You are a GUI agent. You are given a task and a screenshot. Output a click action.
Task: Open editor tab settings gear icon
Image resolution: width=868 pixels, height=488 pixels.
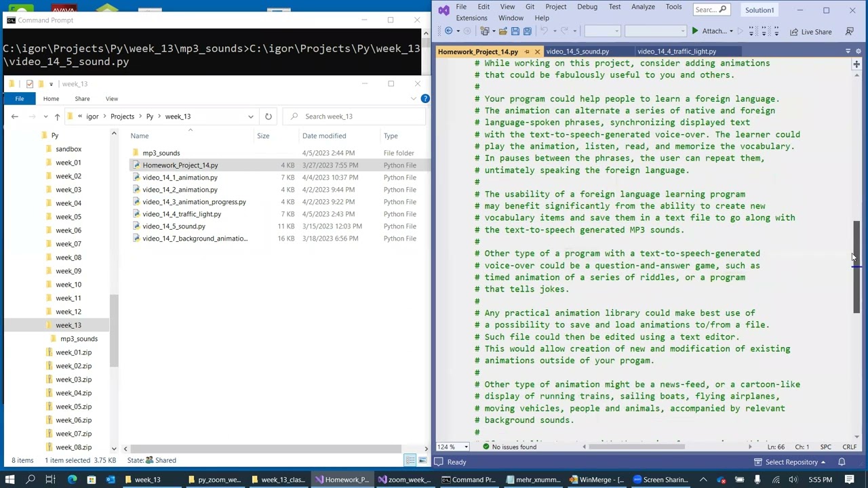[859, 52]
